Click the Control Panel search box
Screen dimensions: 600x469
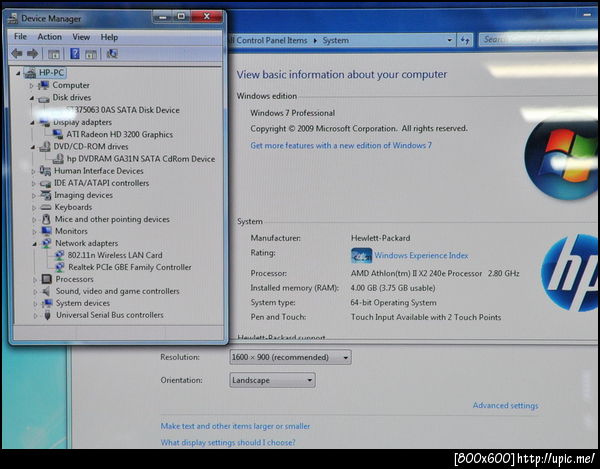pos(538,39)
